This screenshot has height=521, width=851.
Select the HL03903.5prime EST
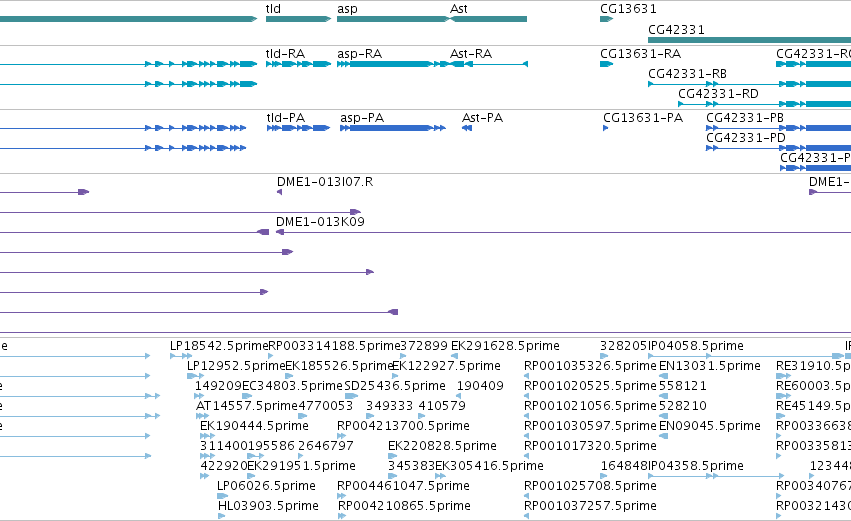[x=221, y=516]
